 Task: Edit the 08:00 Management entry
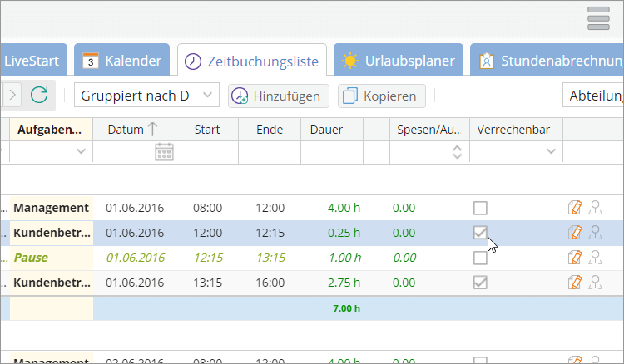tap(574, 208)
